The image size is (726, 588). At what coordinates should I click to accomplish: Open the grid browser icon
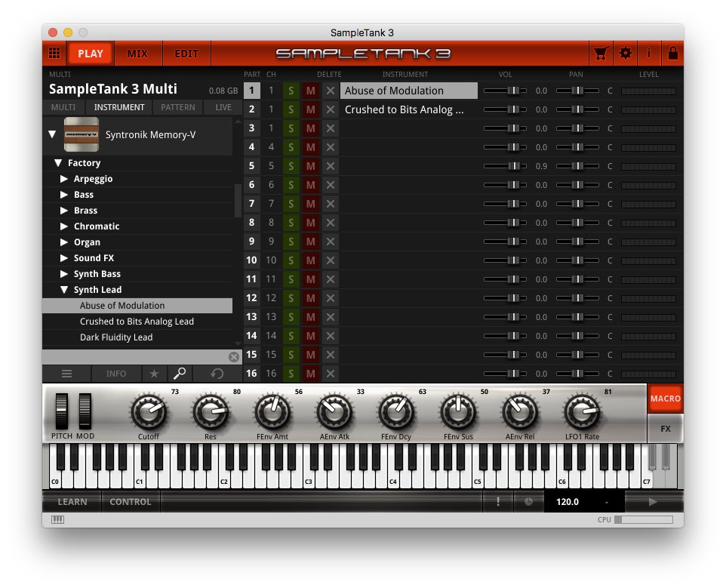[54, 54]
